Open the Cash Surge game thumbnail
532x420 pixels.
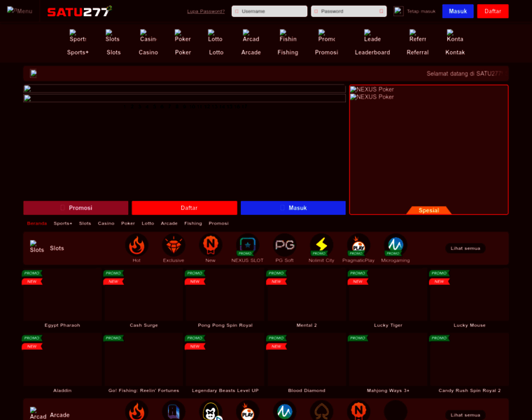click(144, 295)
